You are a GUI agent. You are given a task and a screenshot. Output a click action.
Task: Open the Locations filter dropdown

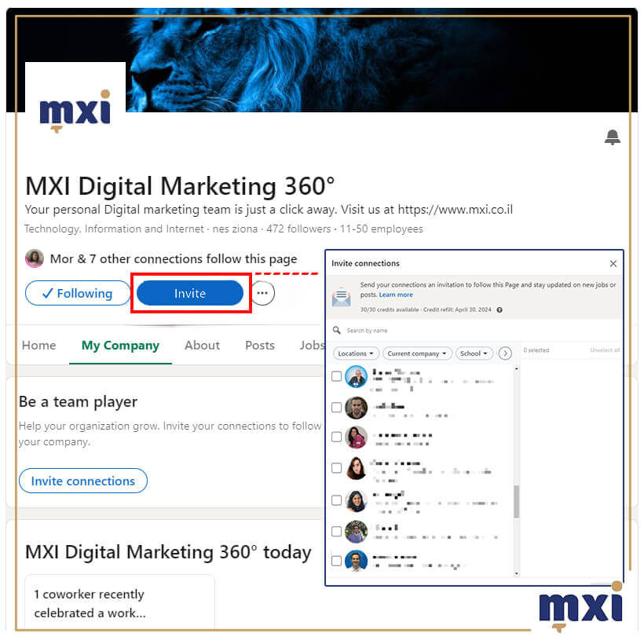356,353
